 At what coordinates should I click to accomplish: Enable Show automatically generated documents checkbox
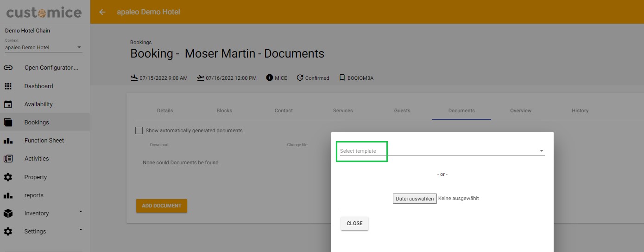(x=139, y=130)
